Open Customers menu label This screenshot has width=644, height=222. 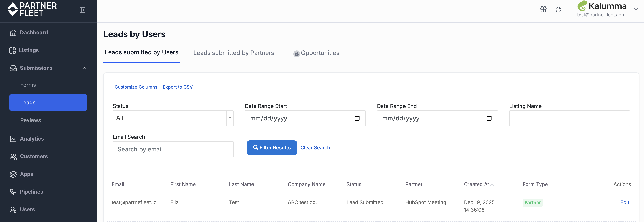pos(34,156)
